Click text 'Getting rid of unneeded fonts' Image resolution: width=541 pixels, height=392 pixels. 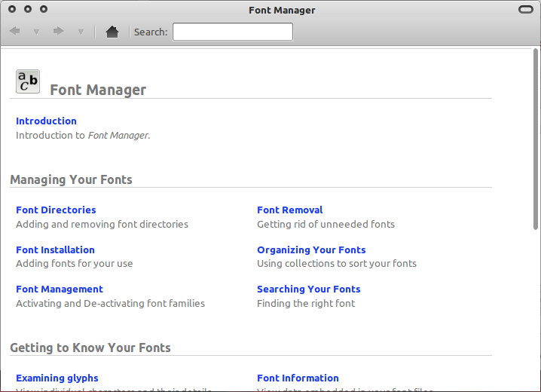[326, 225]
